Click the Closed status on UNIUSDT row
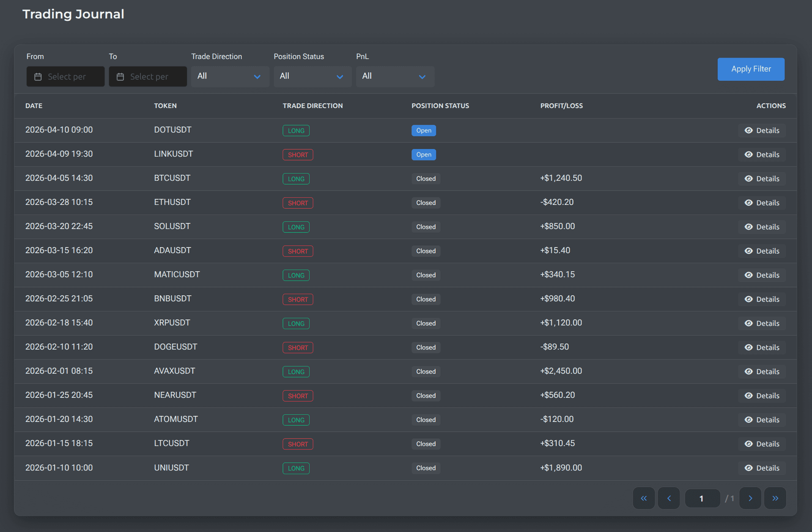 tap(426, 468)
